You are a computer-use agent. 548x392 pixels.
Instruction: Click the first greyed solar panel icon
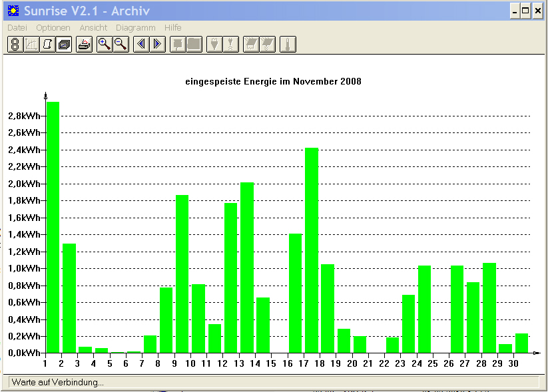pos(251,45)
